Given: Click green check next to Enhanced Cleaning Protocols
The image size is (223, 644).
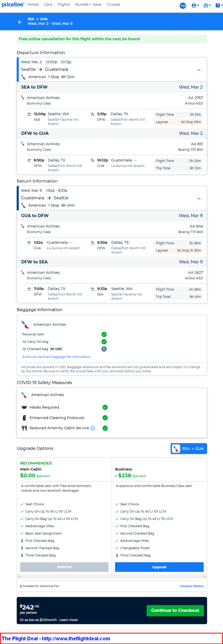Looking at the screenshot, I should (105, 418).
